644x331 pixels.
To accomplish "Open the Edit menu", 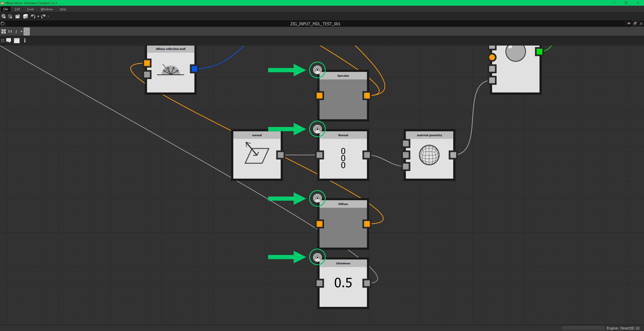I will click(x=17, y=9).
